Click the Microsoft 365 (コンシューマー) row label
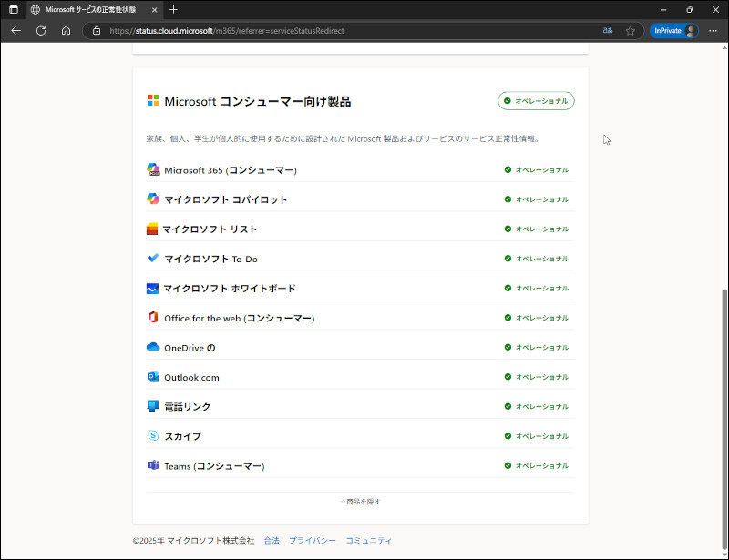Viewport: 729px width, 560px height. [231, 170]
